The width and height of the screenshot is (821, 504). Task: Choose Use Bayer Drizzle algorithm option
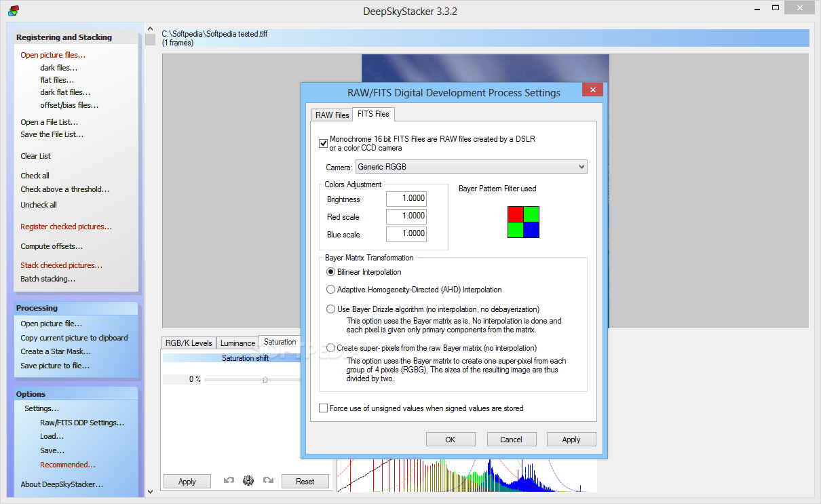[331, 309]
